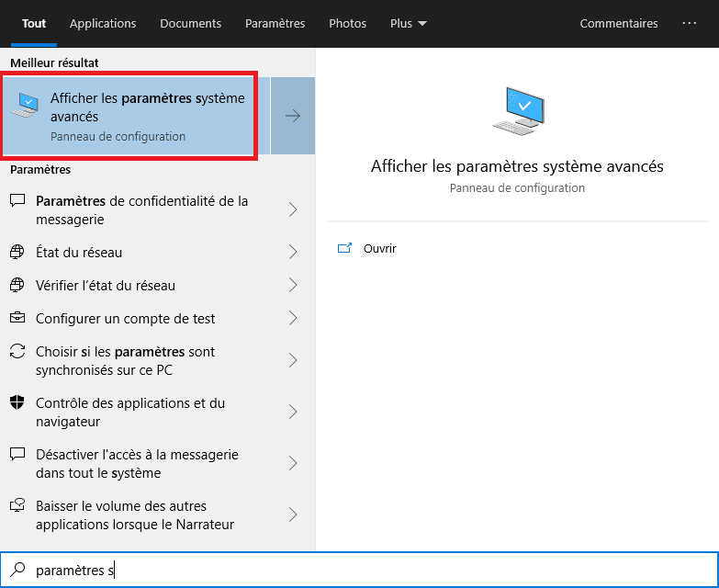Open the three-dot more options menu
719x588 pixels.
(x=690, y=23)
